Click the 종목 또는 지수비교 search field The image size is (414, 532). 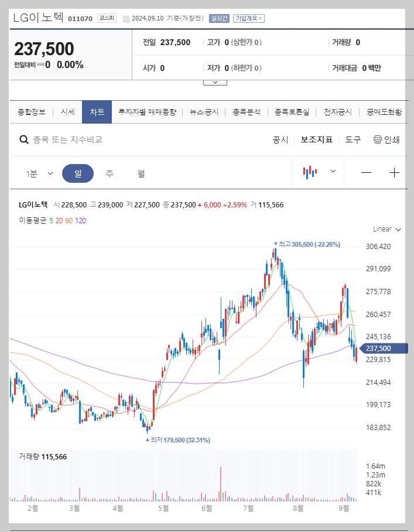coord(68,139)
